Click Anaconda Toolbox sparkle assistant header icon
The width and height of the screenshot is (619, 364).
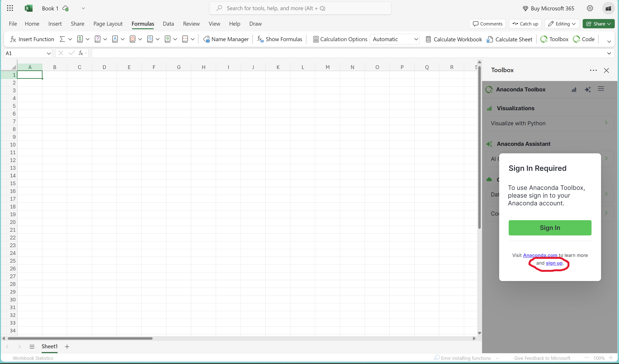(588, 90)
